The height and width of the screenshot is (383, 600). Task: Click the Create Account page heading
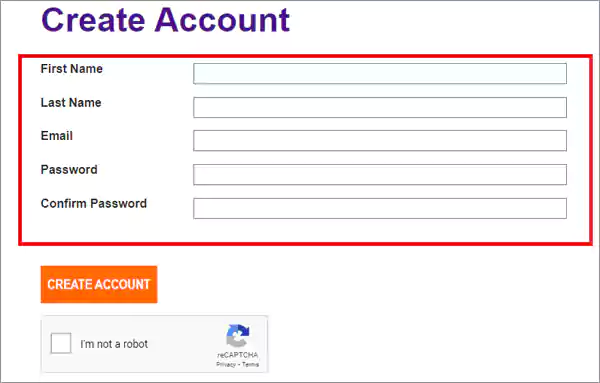pyautogui.click(x=165, y=20)
